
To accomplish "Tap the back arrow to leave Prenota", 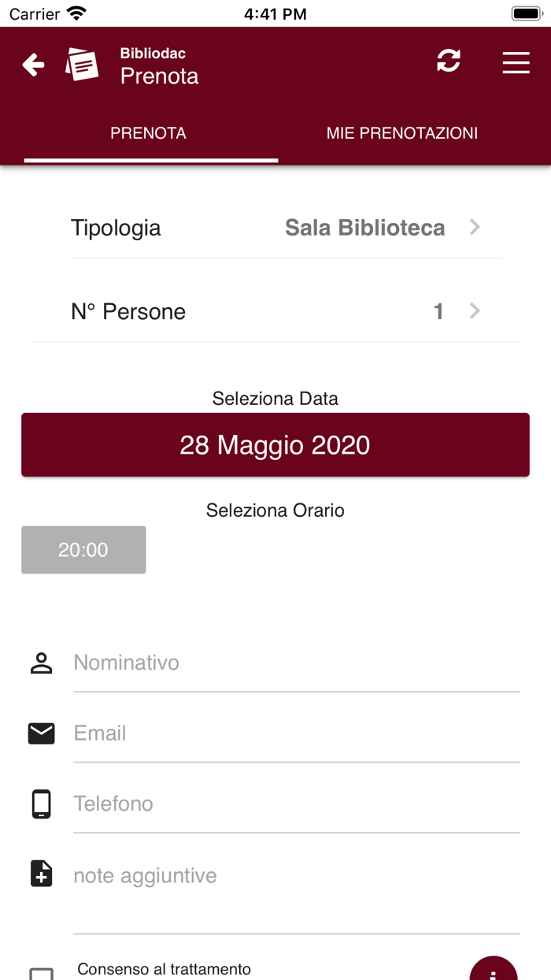I will click(33, 64).
